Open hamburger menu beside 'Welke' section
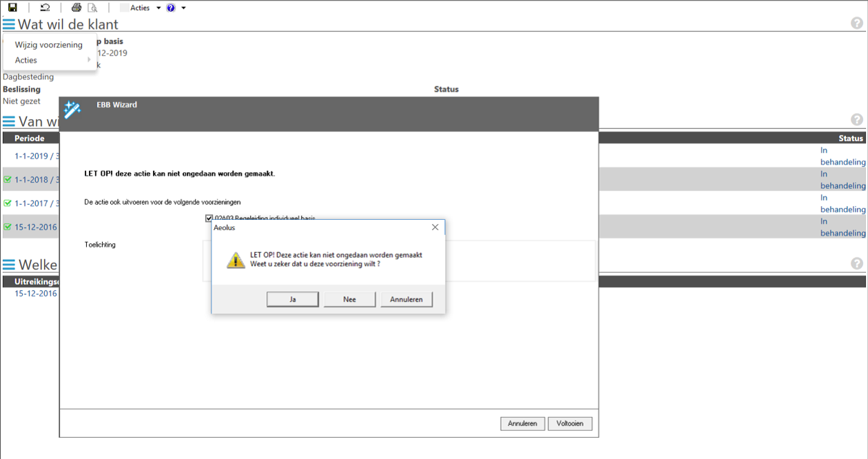The height and width of the screenshot is (459, 868). 8,265
